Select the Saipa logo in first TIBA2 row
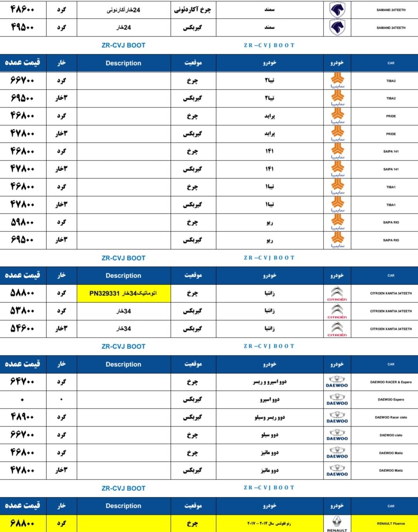Viewport: 418px width, 532px height. (337, 81)
